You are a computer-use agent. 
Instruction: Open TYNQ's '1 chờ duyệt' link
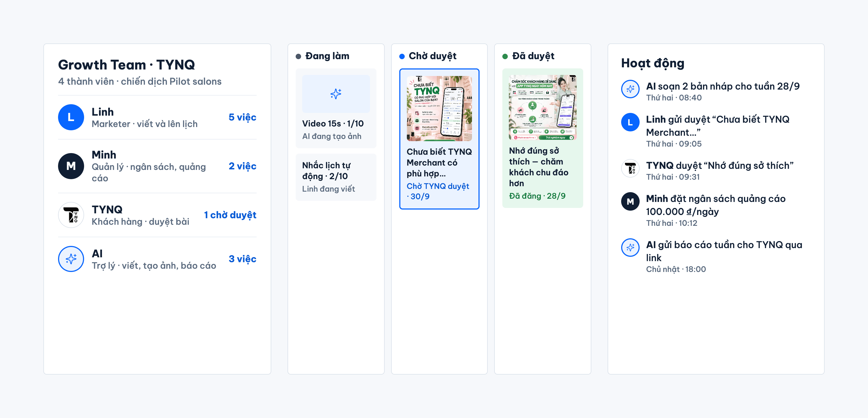pos(230,215)
